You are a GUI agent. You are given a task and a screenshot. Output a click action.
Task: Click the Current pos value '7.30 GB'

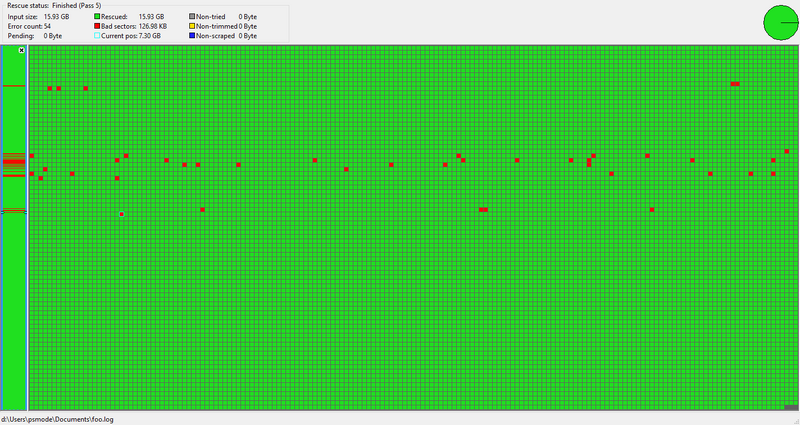pyautogui.click(x=149, y=36)
